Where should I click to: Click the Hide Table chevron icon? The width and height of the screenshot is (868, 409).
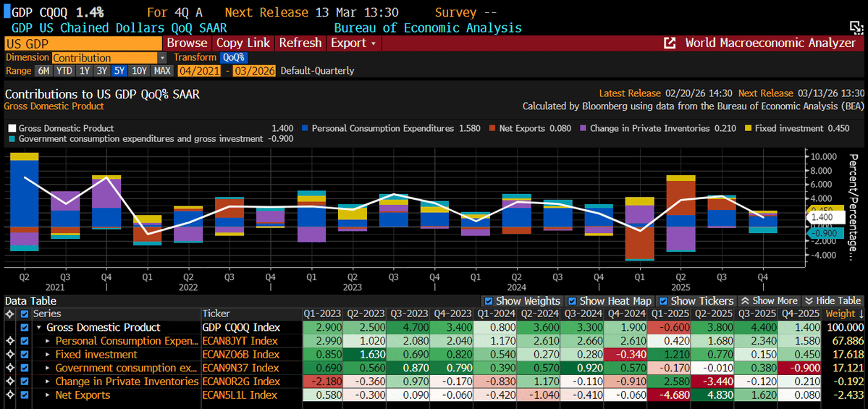click(x=808, y=301)
